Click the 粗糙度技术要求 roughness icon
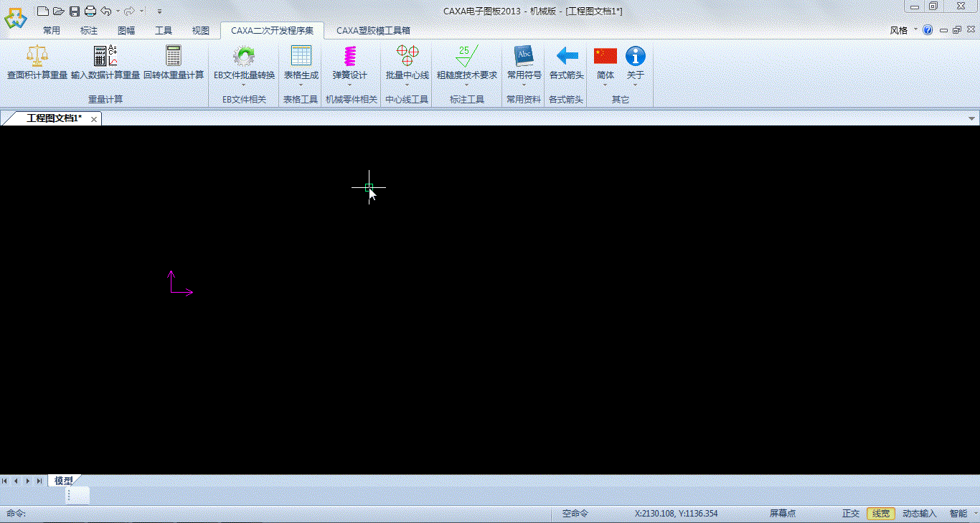The height and width of the screenshot is (523, 980). pyautogui.click(x=466, y=56)
